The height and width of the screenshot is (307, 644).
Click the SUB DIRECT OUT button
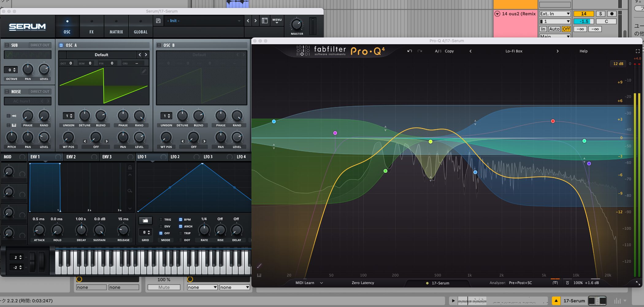[40, 45]
